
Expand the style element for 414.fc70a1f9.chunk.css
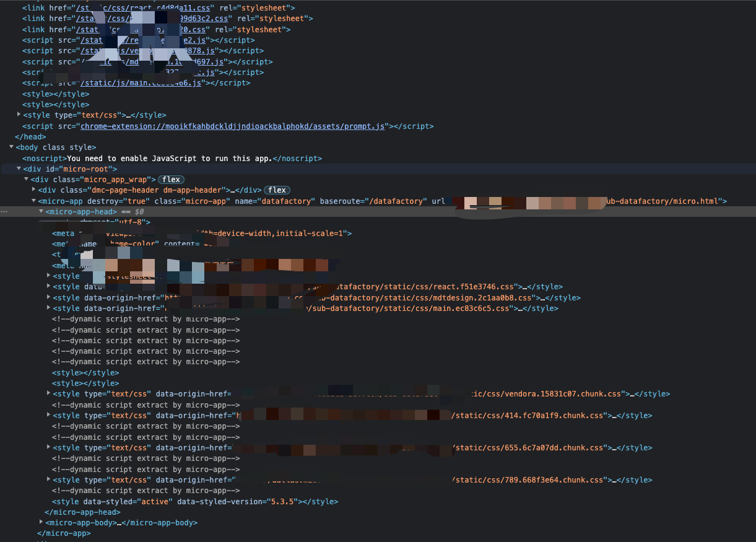(48, 415)
